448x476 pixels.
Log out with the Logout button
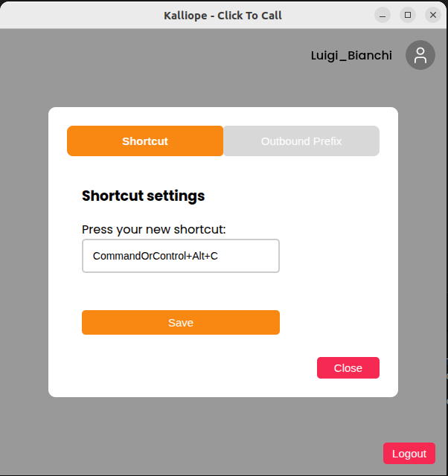(409, 454)
